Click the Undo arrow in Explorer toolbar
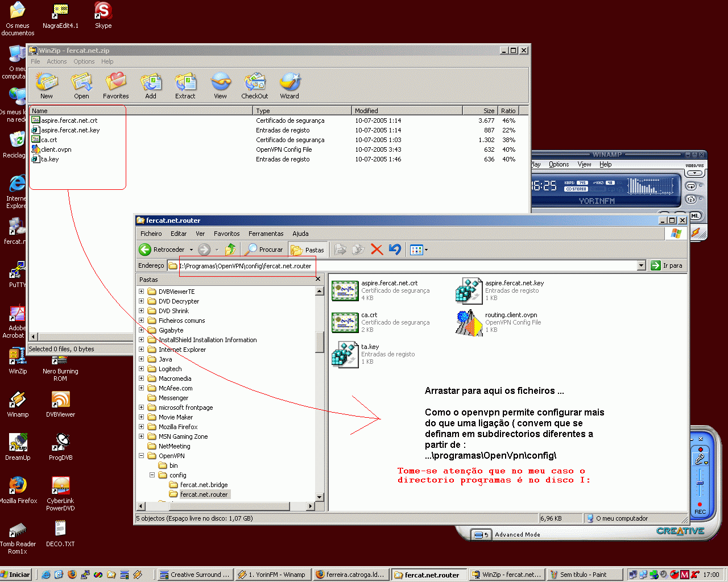Image resolution: width=728 pixels, height=582 pixels. 395,250
